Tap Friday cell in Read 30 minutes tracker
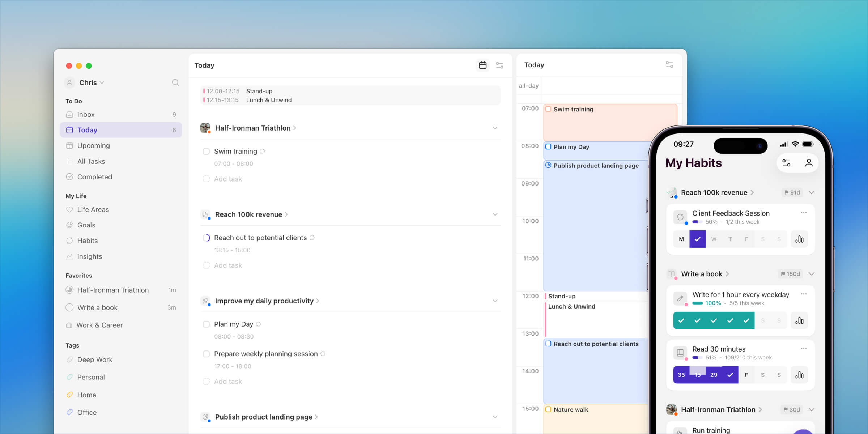Screen dimensions: 868x434 pyautogui.click(x=746, y=375)
